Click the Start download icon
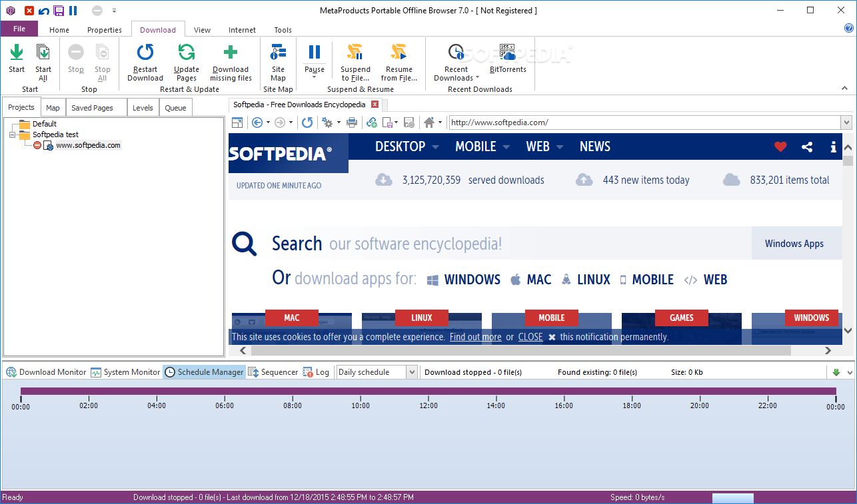The width and height of the screenshot is (857, 504). (17, 53)
